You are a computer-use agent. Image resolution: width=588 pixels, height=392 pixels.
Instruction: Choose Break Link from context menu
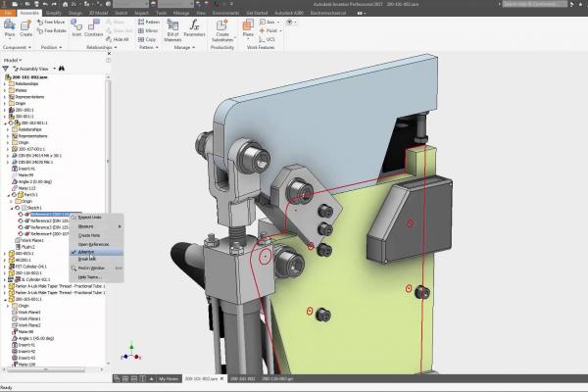[x=87, y=260]
